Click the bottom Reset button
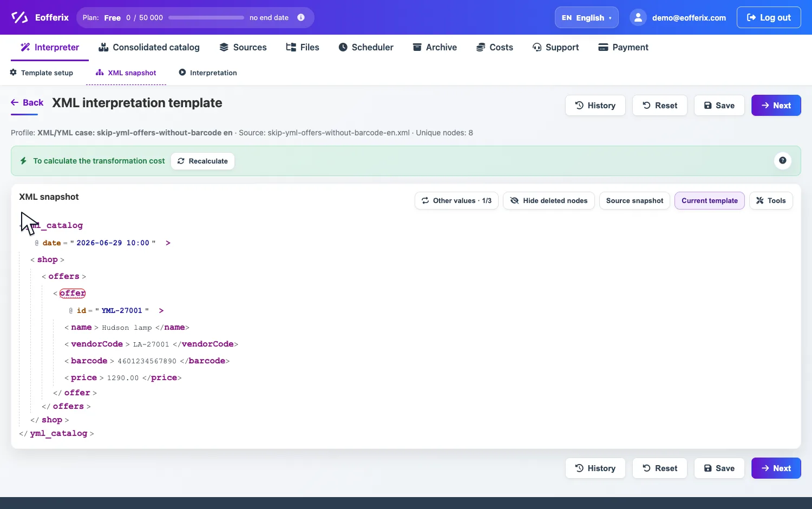This screenshot has width=812, height=509. [x=660, y=468]
